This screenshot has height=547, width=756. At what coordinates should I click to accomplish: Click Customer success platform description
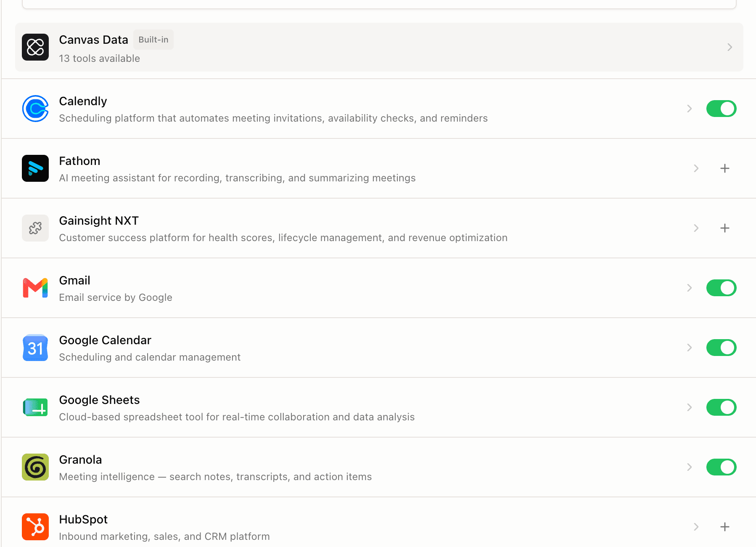pyautogui.click(x=283, y=238)
